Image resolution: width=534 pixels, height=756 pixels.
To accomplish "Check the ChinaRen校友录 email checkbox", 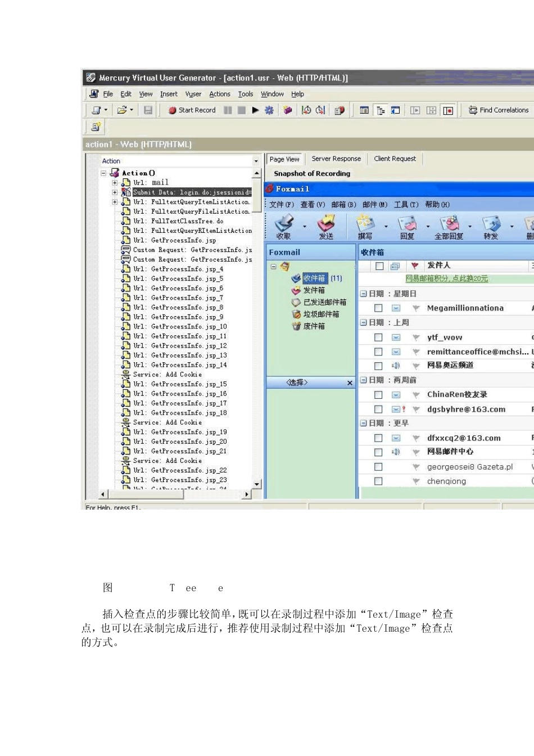I will click(x=378, y=395).
